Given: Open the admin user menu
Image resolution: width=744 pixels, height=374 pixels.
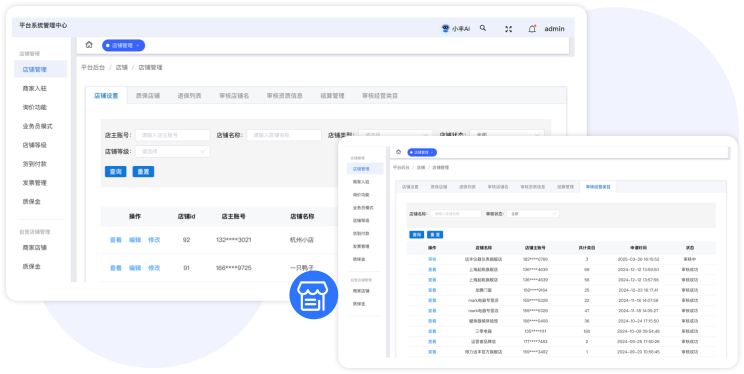Looking at the screenshot, I should pos(554,29).
